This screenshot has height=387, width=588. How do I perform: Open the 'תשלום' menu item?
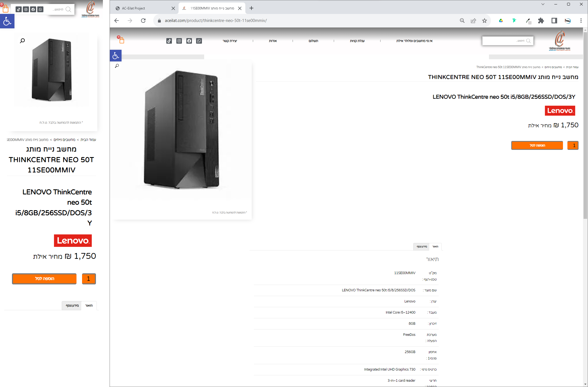tap(313, 41)
